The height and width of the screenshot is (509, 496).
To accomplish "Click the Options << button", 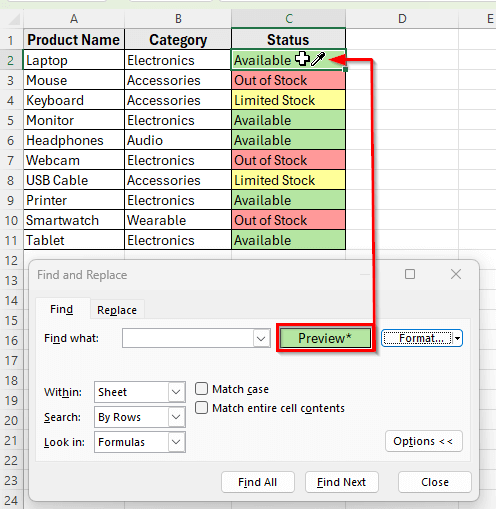I will (424, 441).
